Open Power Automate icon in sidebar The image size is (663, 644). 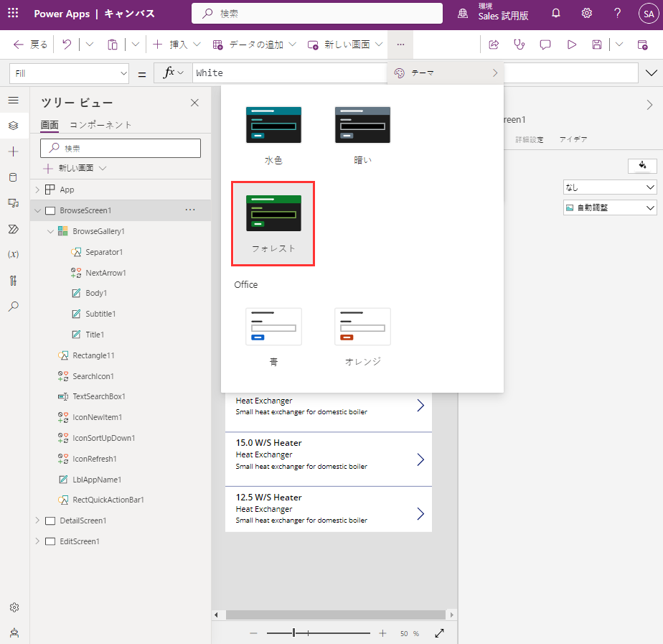tap(14, 229)
